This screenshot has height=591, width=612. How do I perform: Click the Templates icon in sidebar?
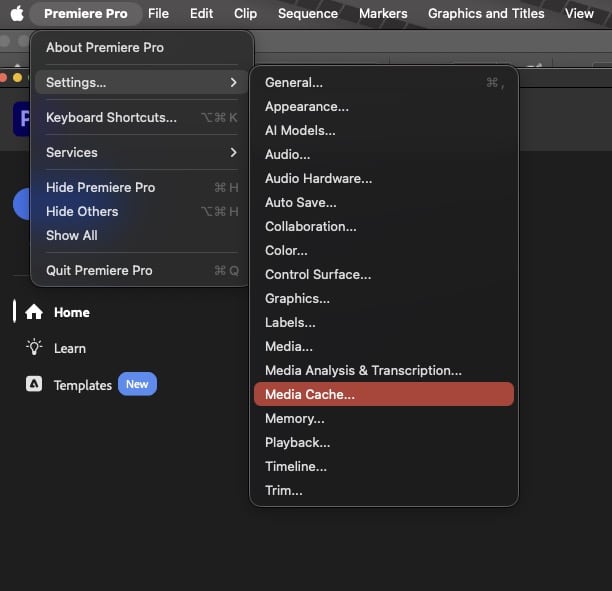34,385
